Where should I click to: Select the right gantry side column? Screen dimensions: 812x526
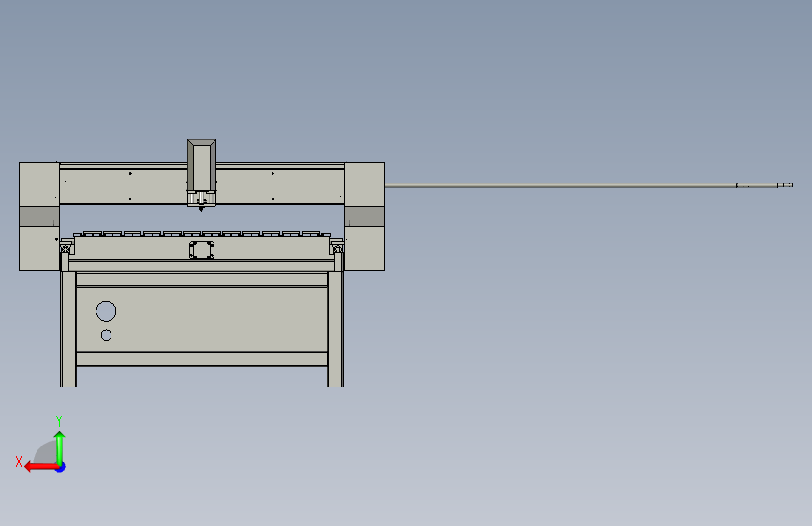click(x=364, y=216)
